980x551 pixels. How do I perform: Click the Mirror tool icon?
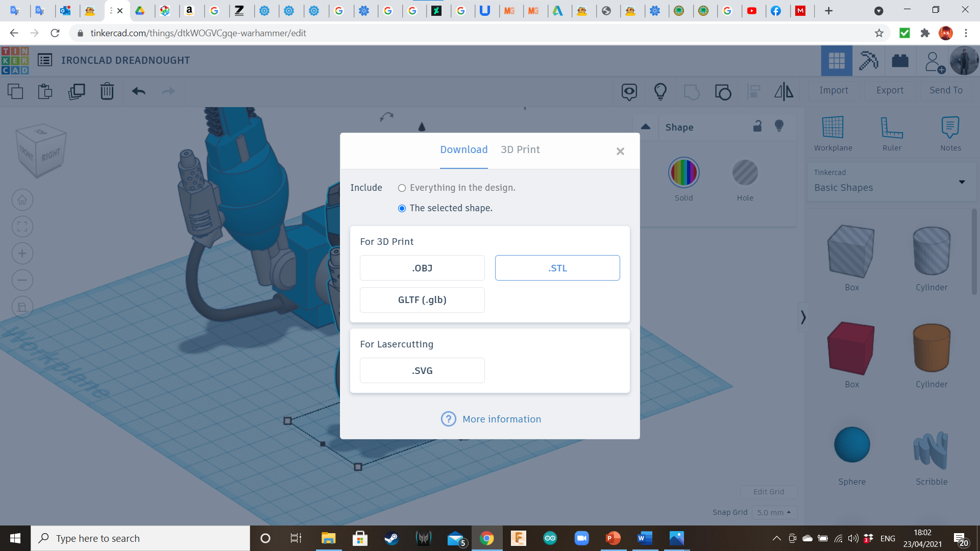(783, 91)
